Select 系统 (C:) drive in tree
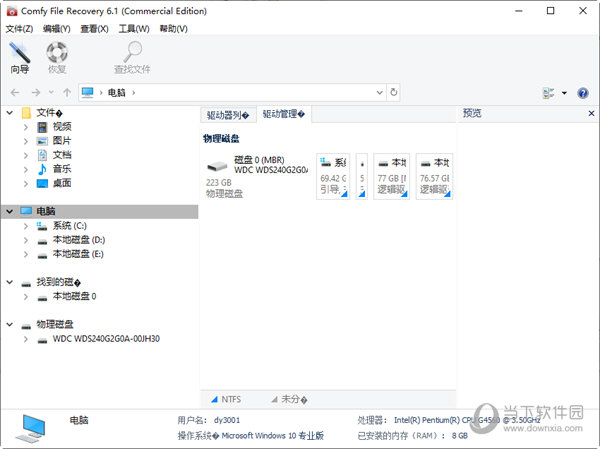Image resolution: width=600 pixels, height=449 pixels. 70,226
